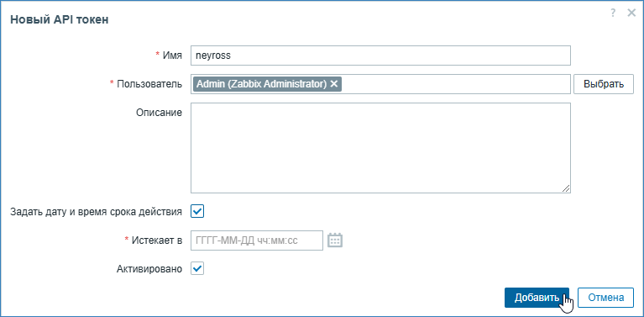644x317 pixels.
Task: Click the Истекает в field label
Action: coord(157,240)
